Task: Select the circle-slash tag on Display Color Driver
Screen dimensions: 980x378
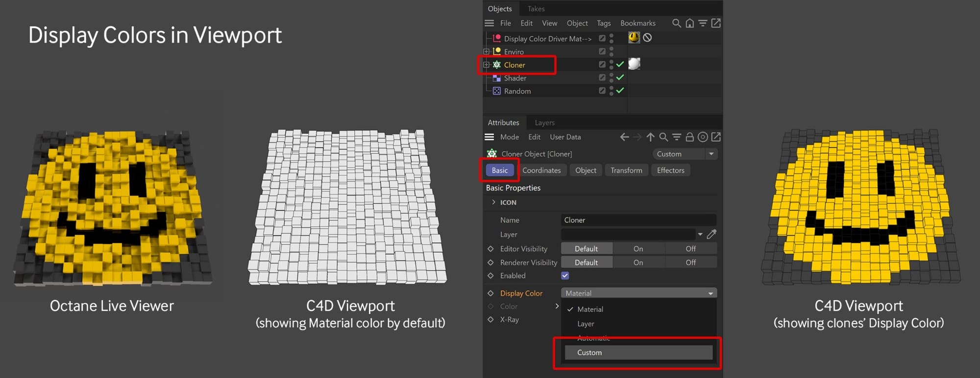Action: 647,38
